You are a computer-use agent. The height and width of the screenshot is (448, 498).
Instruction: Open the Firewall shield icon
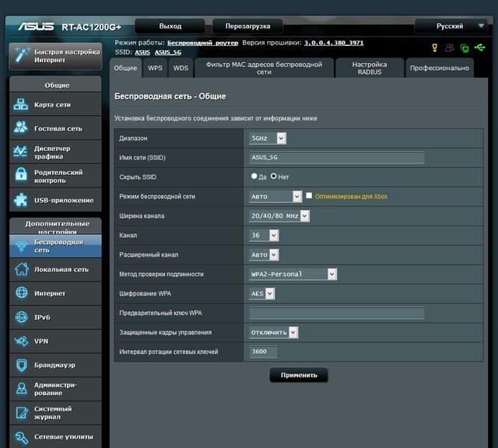point(21,365)
